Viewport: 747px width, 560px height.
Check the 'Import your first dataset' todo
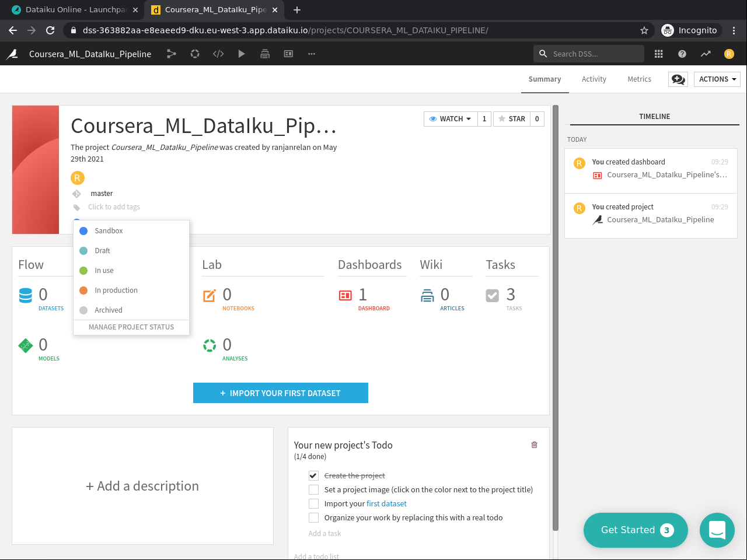pos(313,504)
